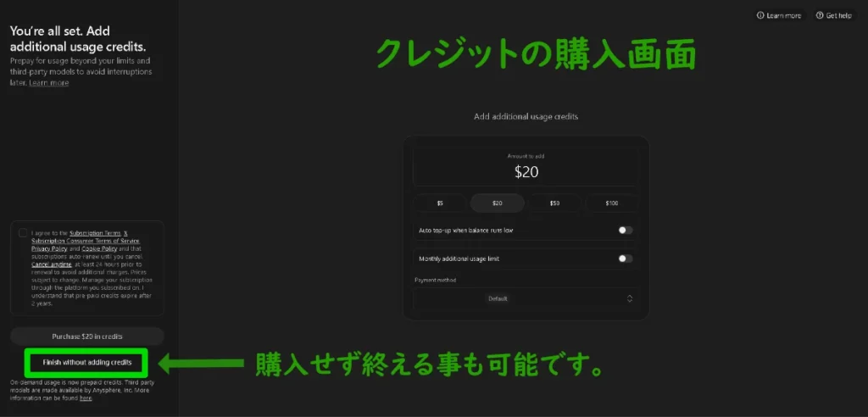Open the Subscription Terms link
Viewport: 868px width, 417px height.
point(95,234)
